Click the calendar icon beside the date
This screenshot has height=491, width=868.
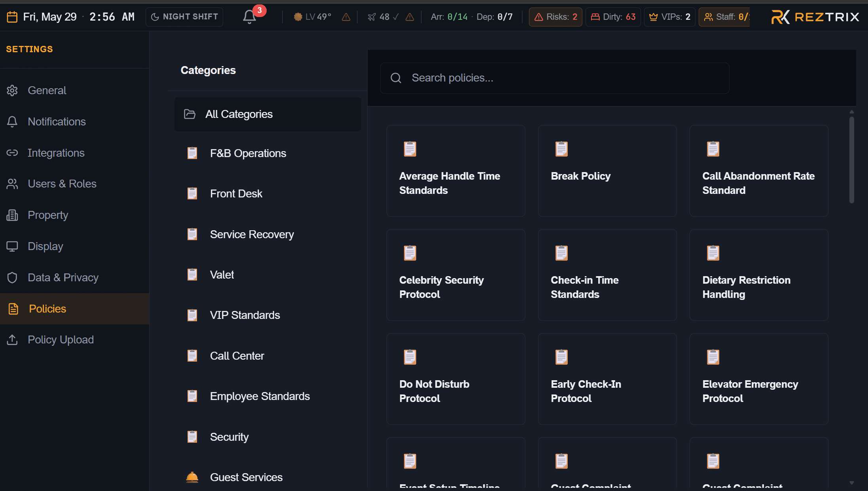12,17
